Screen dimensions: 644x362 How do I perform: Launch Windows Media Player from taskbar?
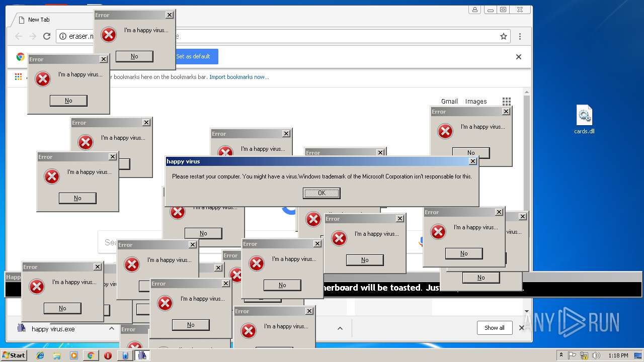[x=74, y=355]
